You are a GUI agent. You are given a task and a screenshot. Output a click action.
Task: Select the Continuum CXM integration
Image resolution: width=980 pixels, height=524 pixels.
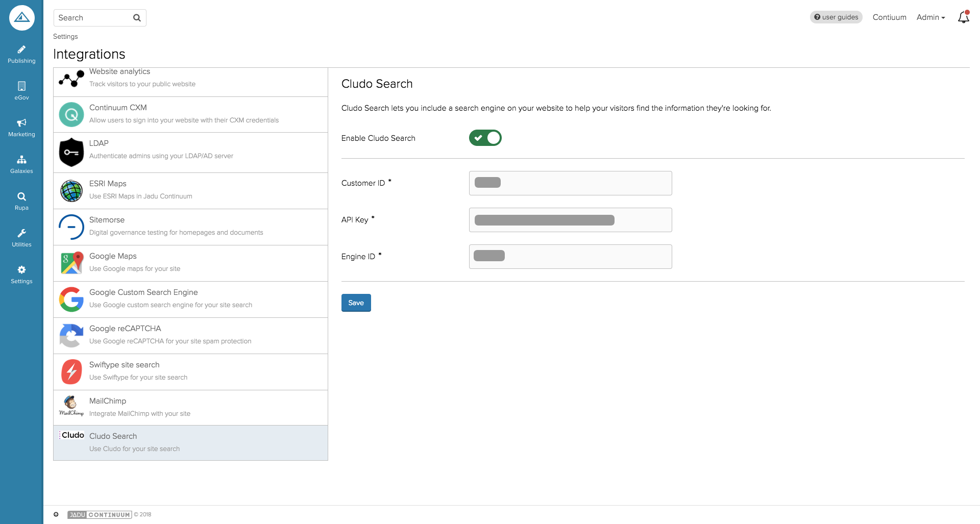tap(190, 115)
